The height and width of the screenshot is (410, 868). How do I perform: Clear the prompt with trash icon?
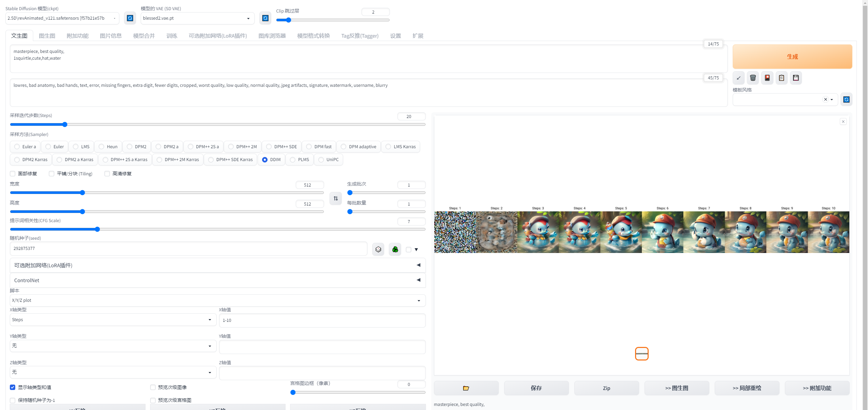click(753, 78)
